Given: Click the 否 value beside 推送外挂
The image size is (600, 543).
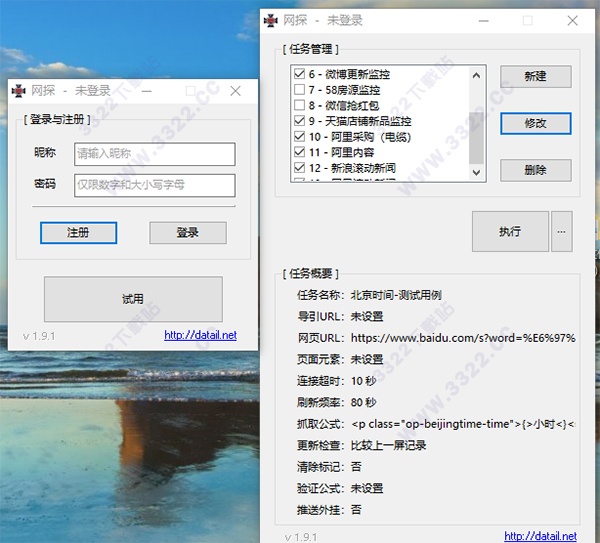Looking at the screenshot, I should [356, 510].
